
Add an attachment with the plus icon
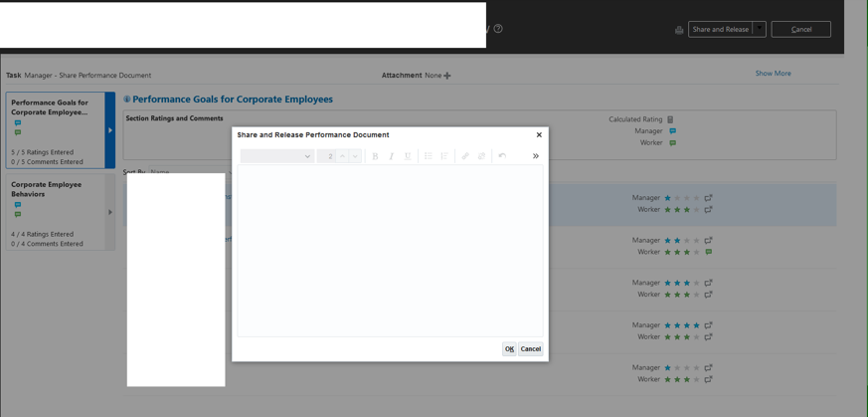447,76
